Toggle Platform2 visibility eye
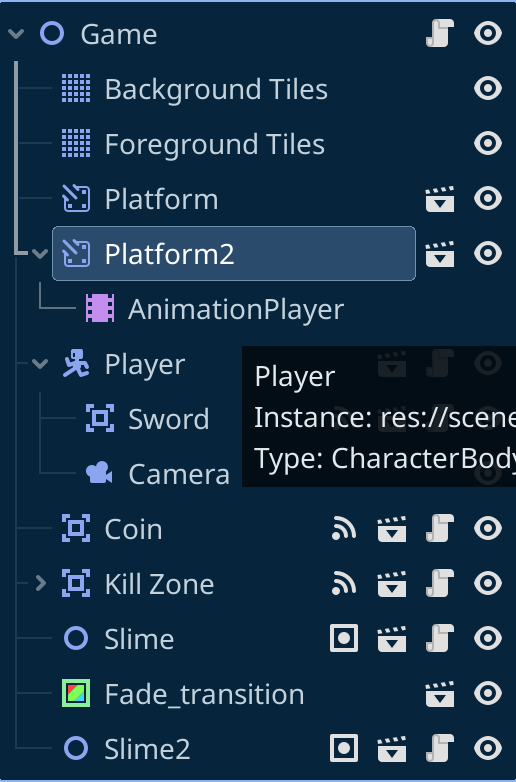 [x=488, y=253]
